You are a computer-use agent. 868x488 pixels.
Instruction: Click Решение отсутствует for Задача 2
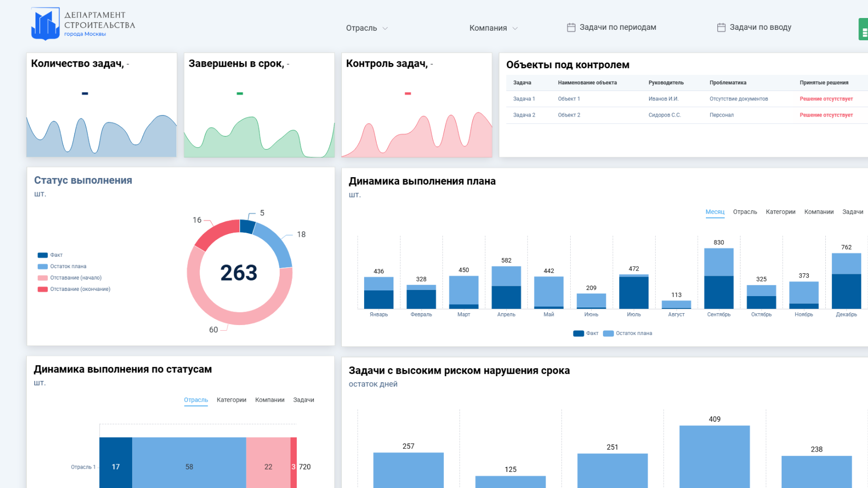pyautogui.click(x=826, y=115)
